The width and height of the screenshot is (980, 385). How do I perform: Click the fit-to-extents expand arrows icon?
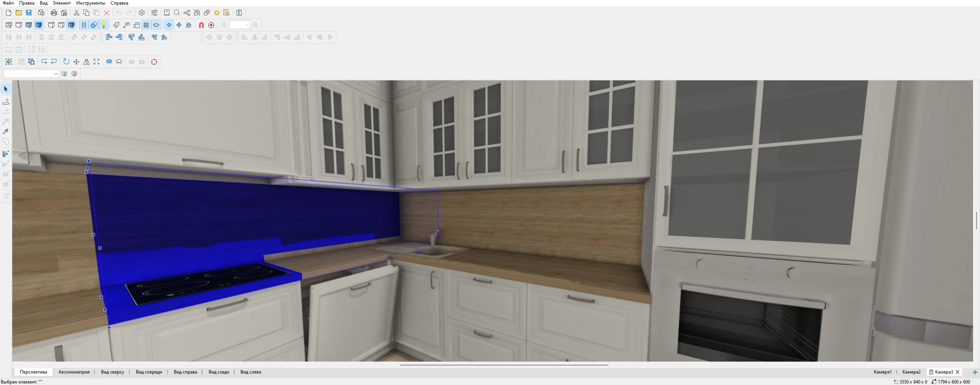97,62
